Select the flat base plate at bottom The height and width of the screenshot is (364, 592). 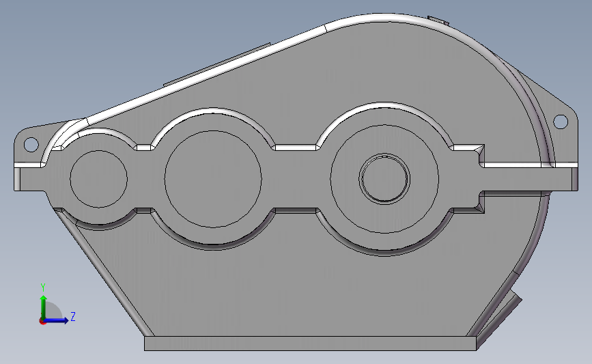point(311,344)
